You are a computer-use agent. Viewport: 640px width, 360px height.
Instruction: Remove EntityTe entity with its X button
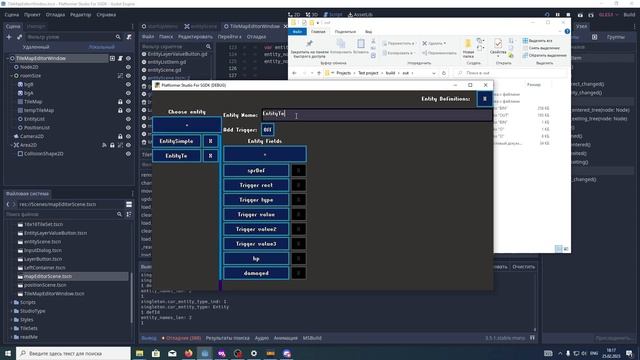point(211,156)
